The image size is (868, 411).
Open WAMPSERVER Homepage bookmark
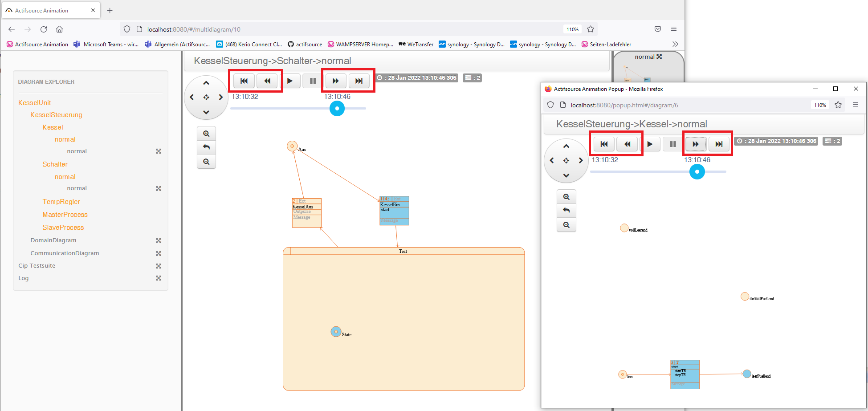(x=360, y=45)
